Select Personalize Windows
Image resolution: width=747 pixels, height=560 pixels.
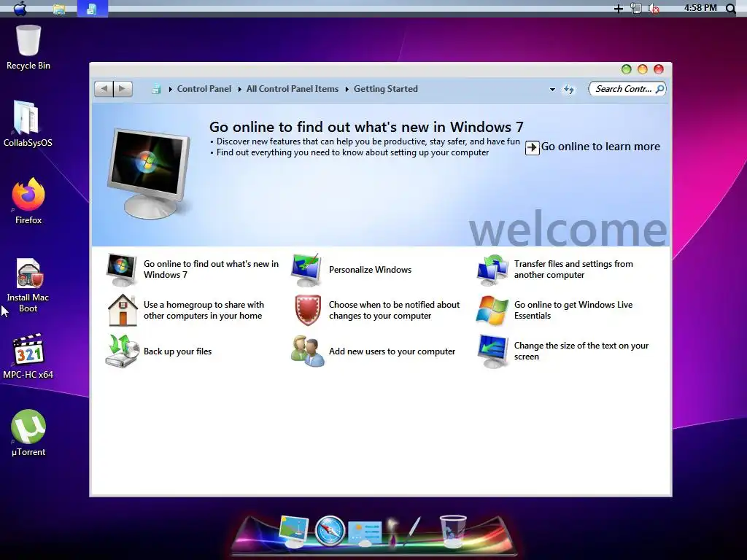pos(370,270)
